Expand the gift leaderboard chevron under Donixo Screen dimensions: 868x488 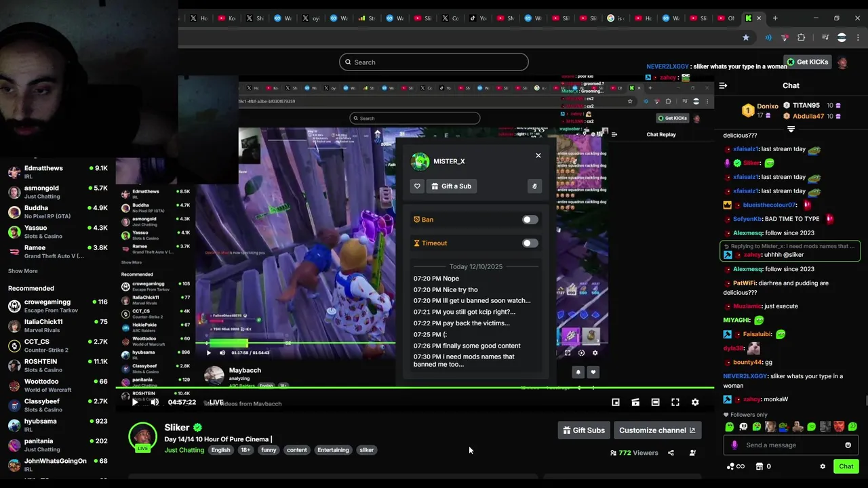tap(791, 128)
